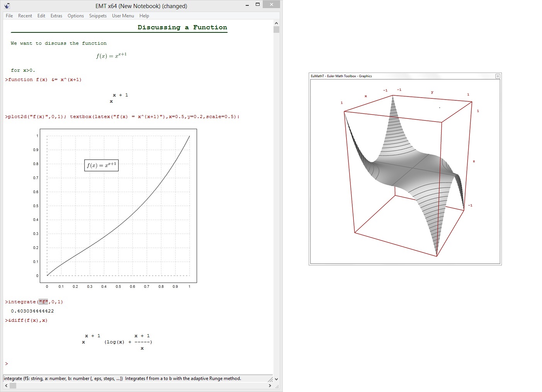This screenshot has width=542, height=392.
Task: Open the Snippets menu
Action: click(x=98, y=16)
